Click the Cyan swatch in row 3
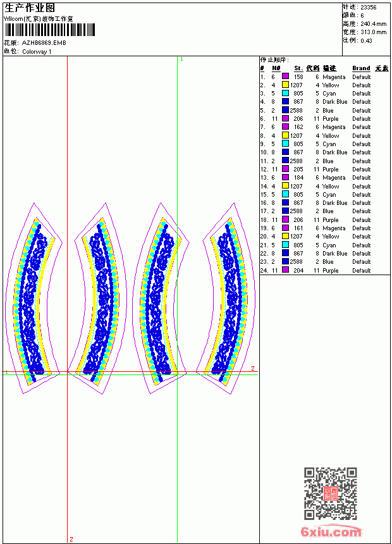Viewport: 392px width, 544px height. point(285,93)
